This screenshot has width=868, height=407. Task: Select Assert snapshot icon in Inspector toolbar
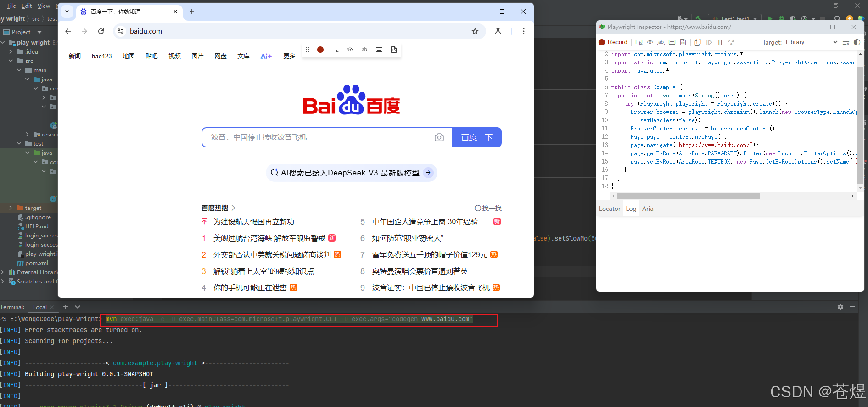coord(683,42)
